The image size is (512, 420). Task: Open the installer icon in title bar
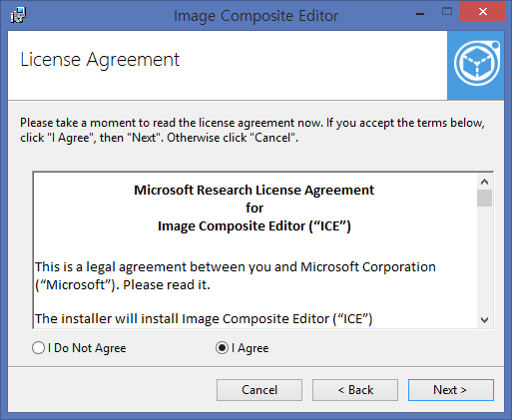click(x=18, y=15)
